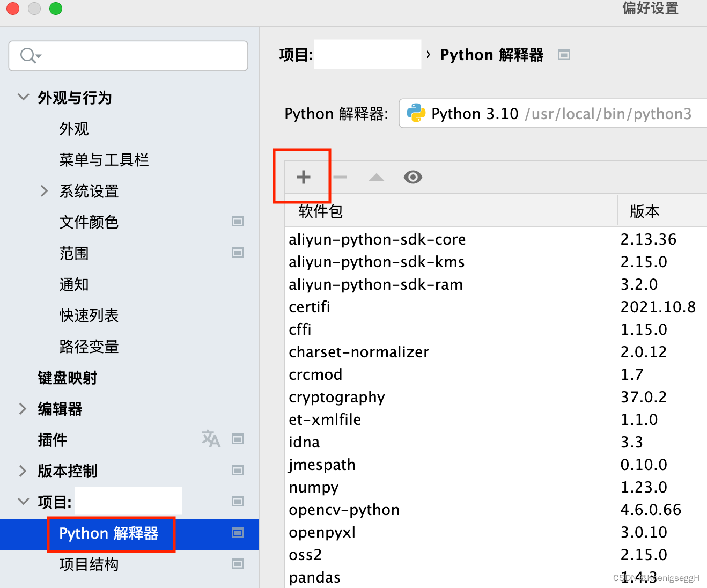Click the minus icon to uninstall package

(x=340, y=177)
